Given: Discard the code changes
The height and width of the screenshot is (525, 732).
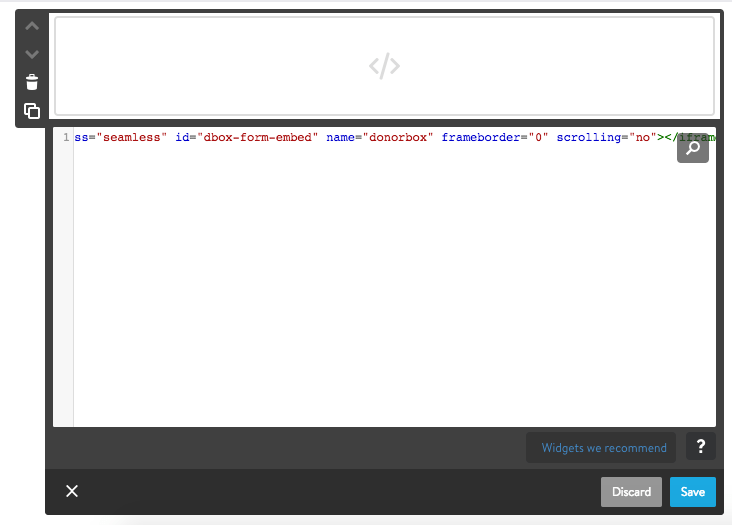Looking at the screenshot, I should point(631,491).
